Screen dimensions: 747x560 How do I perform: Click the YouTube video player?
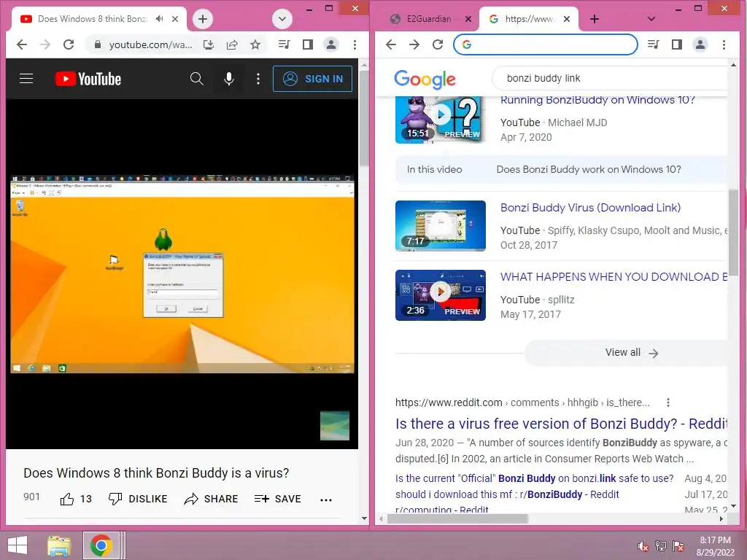tap(182, 274)
